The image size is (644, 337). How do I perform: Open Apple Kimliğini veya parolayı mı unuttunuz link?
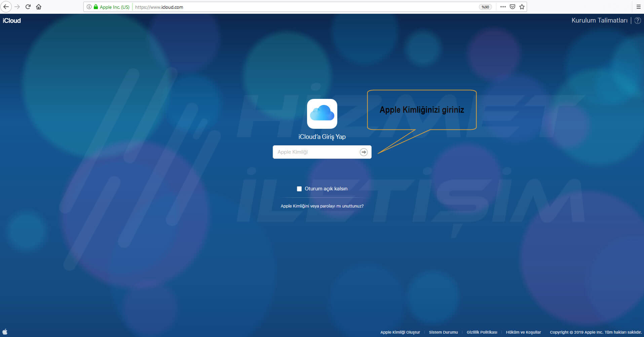(322, 206)
